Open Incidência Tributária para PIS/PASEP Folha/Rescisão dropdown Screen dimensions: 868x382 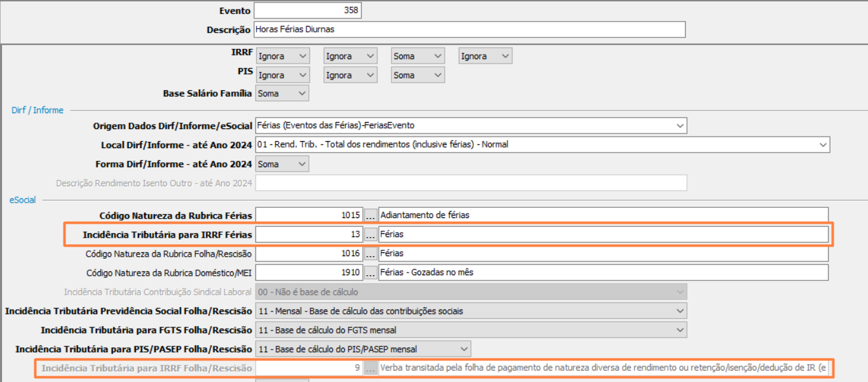pos(363,349)
